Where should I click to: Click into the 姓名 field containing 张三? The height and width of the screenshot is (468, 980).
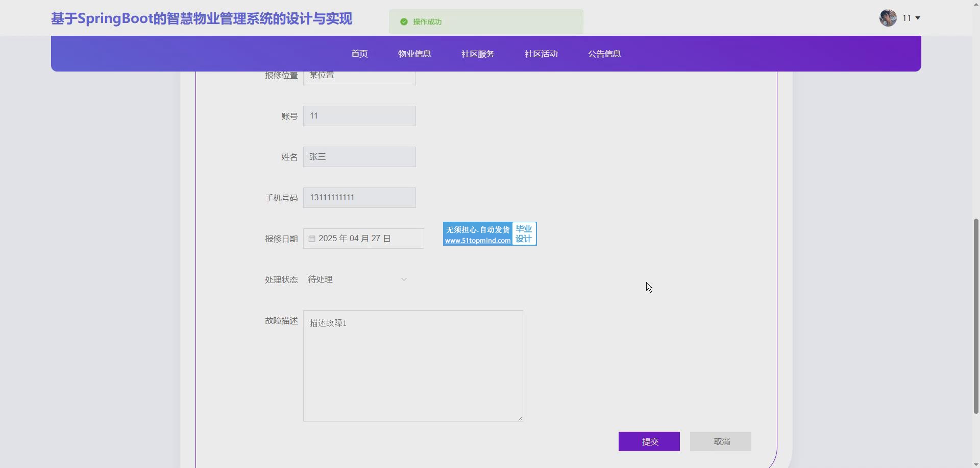(359, 157)
